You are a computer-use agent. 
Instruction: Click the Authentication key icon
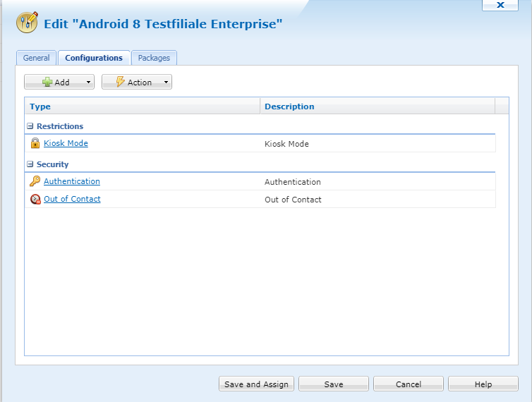pyautogui.click(x=35, y=181)
